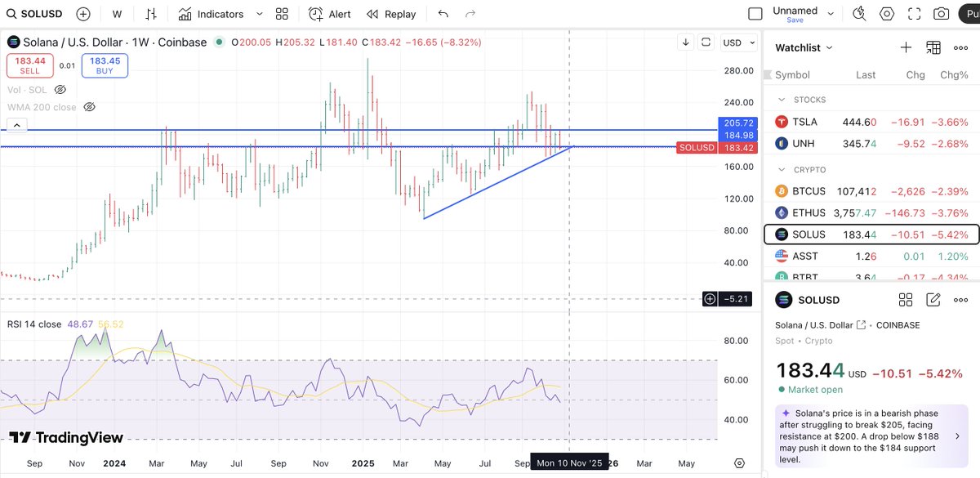Save the Unnamed chart layout
The height and width of the screenshot is (478, 980).
(x=795, y=20)
